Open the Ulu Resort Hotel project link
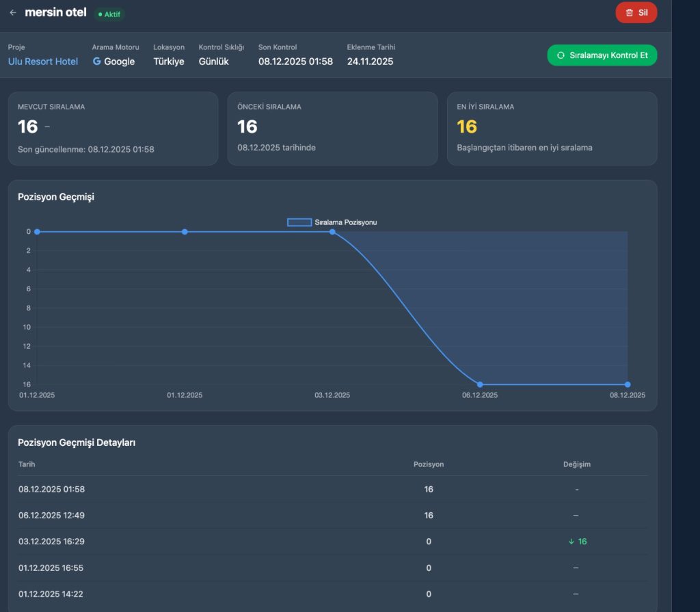This screenshot has width=700, height=612. pyautogui.click(x=43, y=62)
